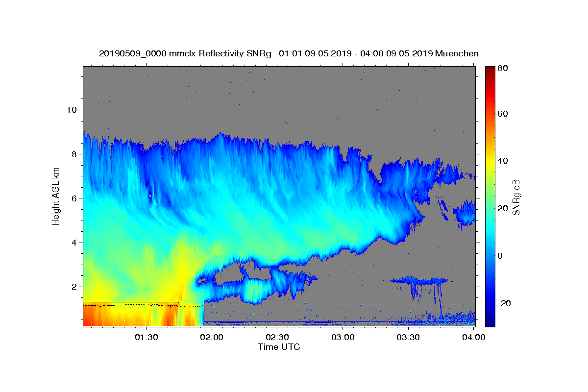588x392 pixels.
Task: Click the height tick label 2
Action: (74, 287)
